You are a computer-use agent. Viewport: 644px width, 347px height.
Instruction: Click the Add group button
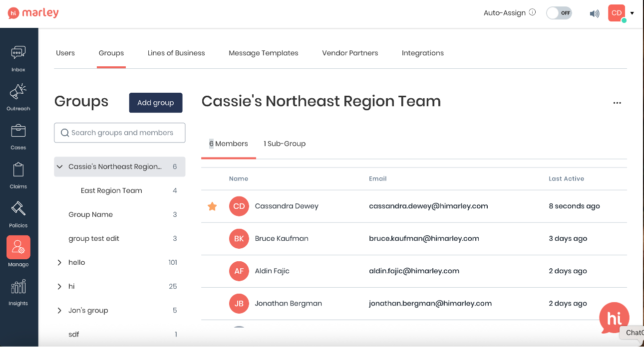tap(156, 103)
